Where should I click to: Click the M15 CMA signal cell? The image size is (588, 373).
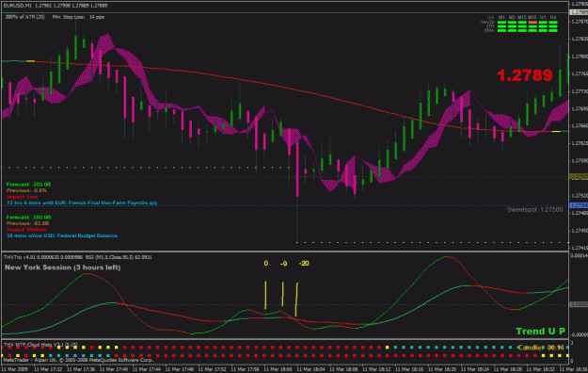point(522,30)
